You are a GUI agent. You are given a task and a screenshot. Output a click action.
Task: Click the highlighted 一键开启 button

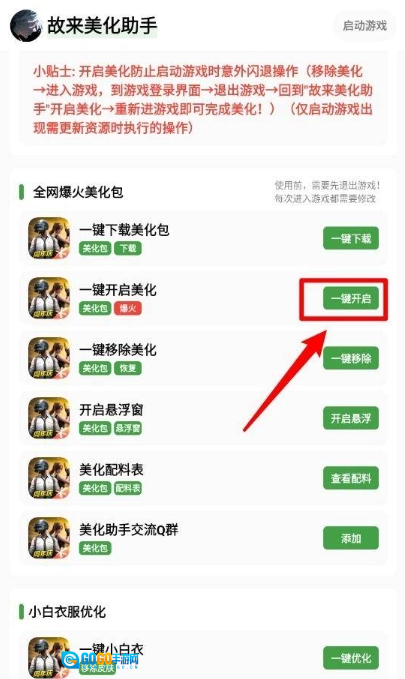click(x=351, y=298)
